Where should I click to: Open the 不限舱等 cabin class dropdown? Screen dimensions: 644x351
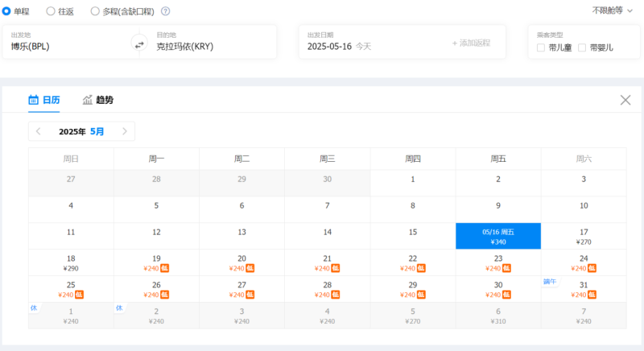(x=612, y=10)
